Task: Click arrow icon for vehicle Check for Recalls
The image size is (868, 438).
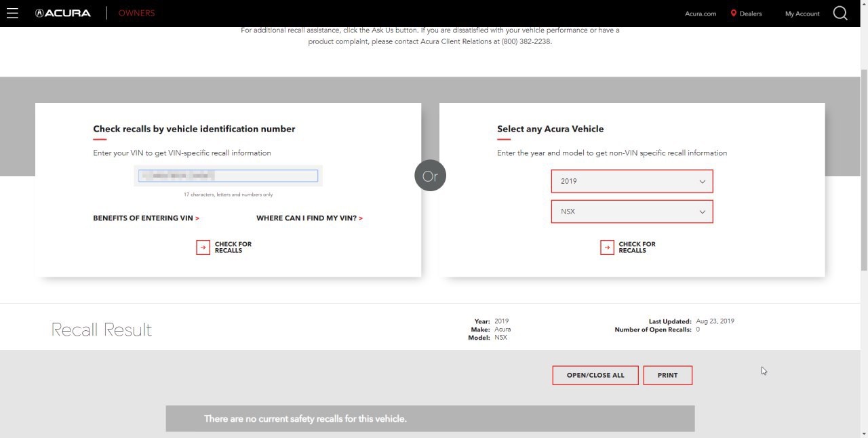Action: [x=607, y=247]
